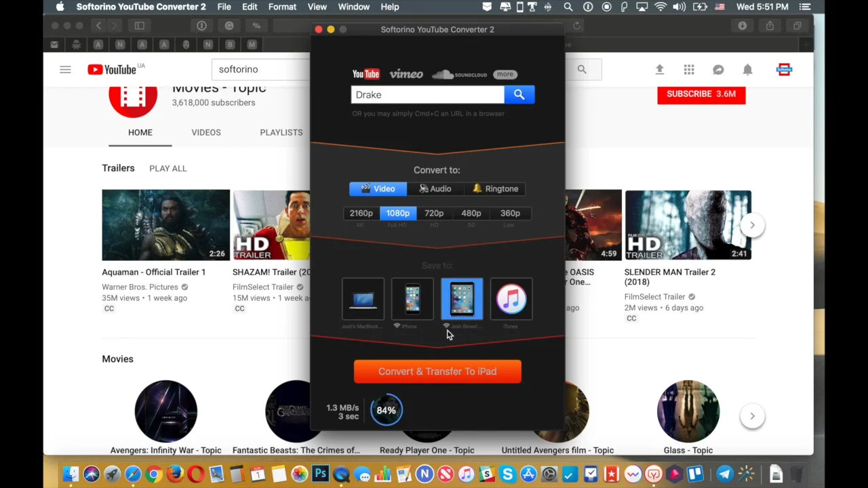The image size is (868, 488).
Task: Click Warner Bros. Pictures channel link
Action: pos(140,287)
